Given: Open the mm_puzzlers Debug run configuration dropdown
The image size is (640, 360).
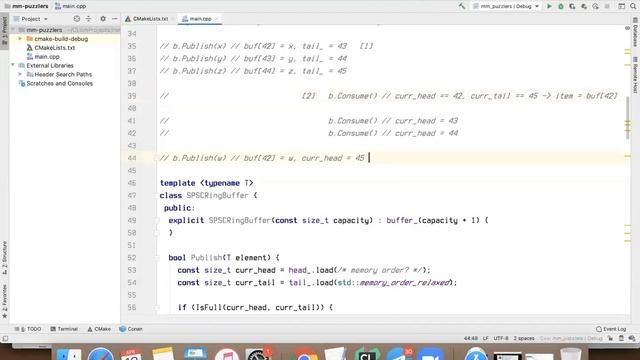Looking at the screenshot, I should (506, 6).
